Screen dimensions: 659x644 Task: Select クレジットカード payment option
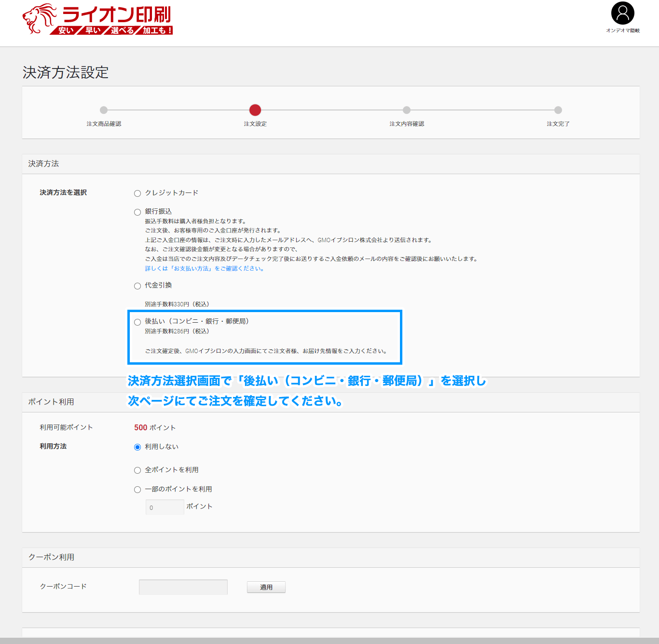137,193
